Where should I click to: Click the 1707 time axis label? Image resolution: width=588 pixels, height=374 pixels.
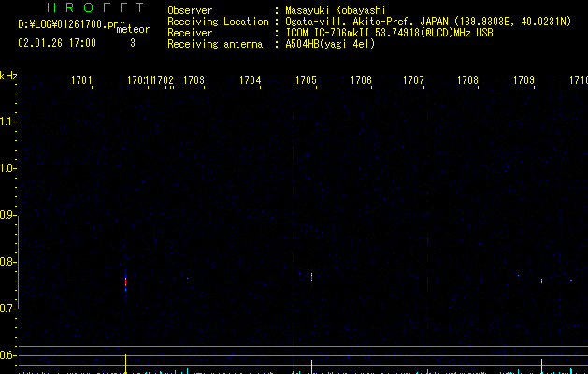click(x=413, y=80)
